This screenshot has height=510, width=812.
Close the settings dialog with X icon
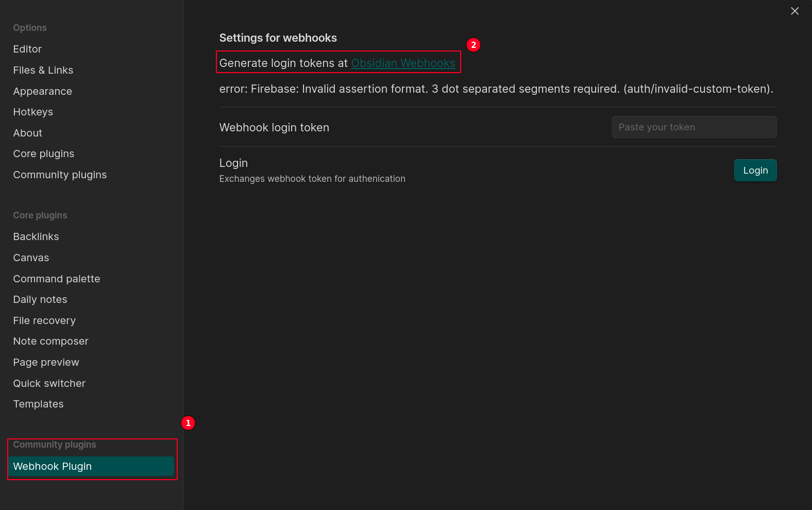pos(794,11)
